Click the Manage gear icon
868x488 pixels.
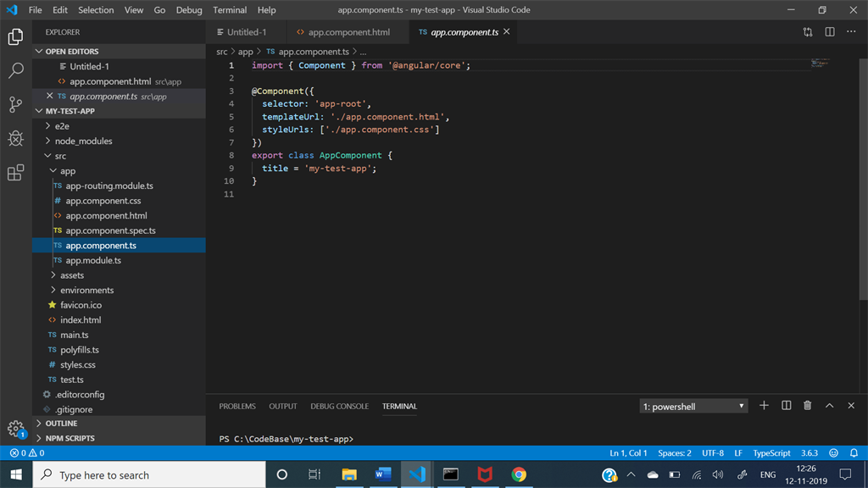[15, 429]
